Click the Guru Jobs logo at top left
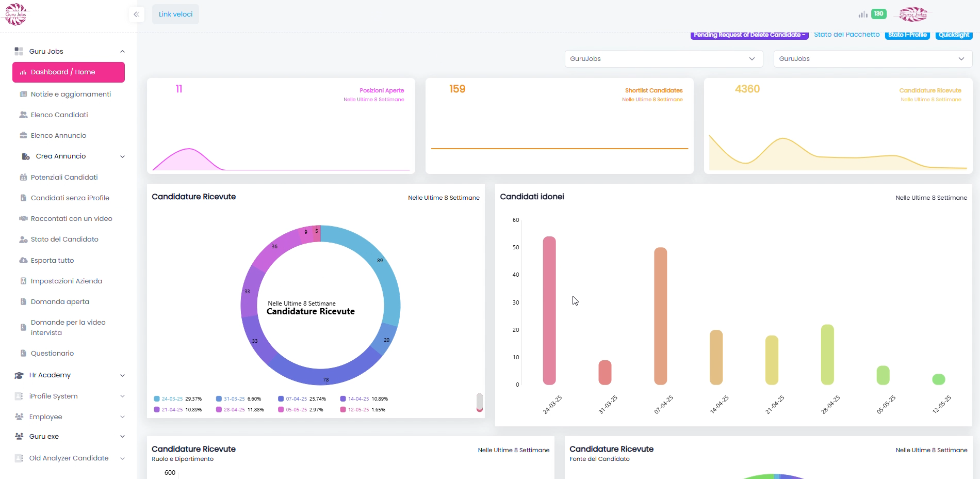The width and height of the screenshot is (980, 479). click(x=15, y=14)
